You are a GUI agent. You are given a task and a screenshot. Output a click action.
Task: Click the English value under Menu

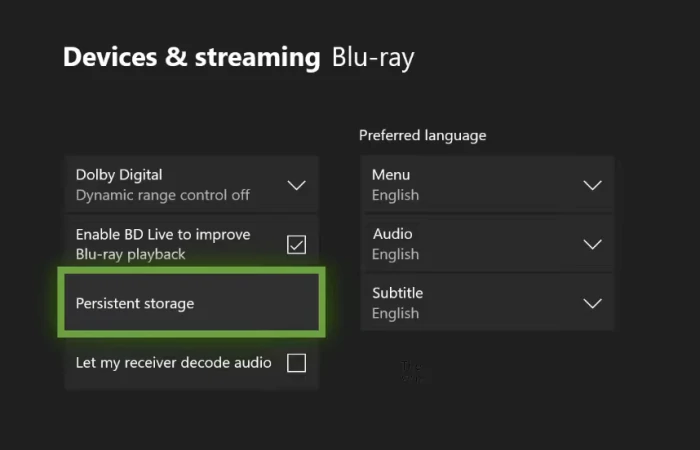coord(395,195)
